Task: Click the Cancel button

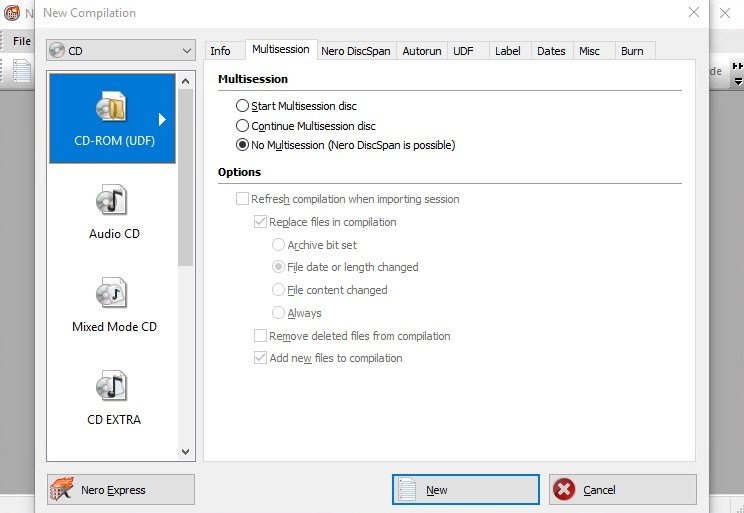Action: click(623, 489)
